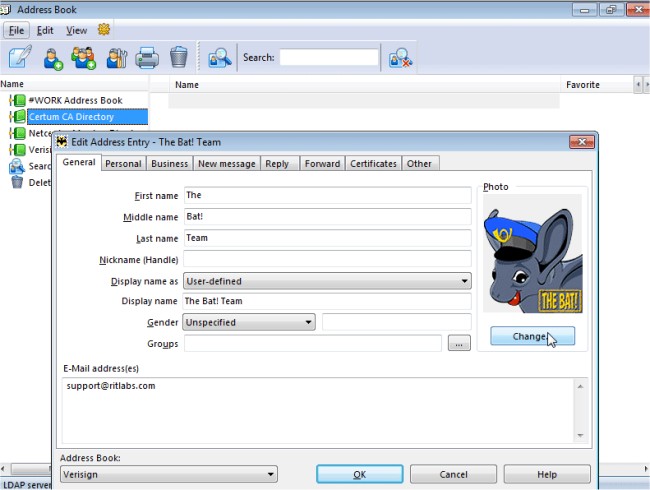Click the Groups browse ellipsis button

click(x=458, y=344)
